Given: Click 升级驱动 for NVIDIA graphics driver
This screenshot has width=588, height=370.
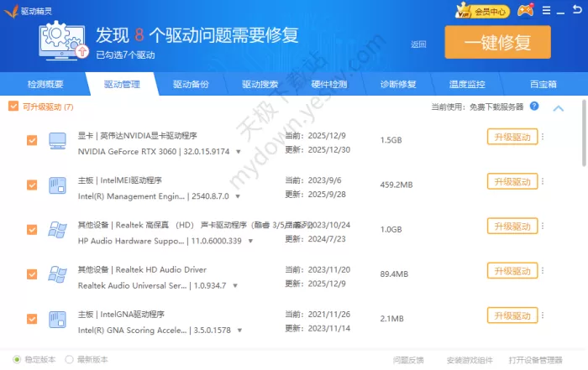Looking at the screenshot, I should click(512, 137).
